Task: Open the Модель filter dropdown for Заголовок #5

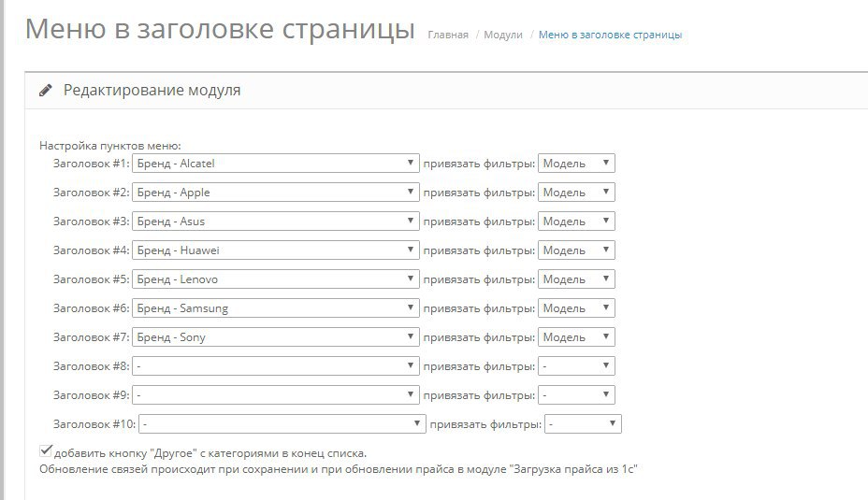Action: 576,279
